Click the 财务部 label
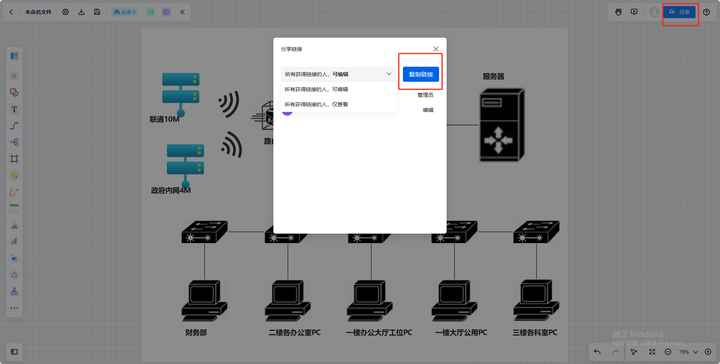 pos(196,332)
